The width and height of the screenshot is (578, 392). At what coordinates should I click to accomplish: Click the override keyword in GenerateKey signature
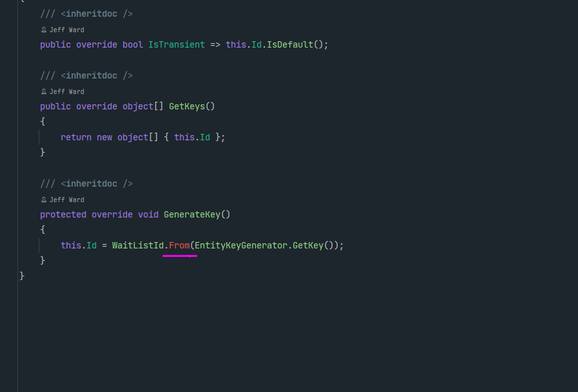tap(111, 214)
